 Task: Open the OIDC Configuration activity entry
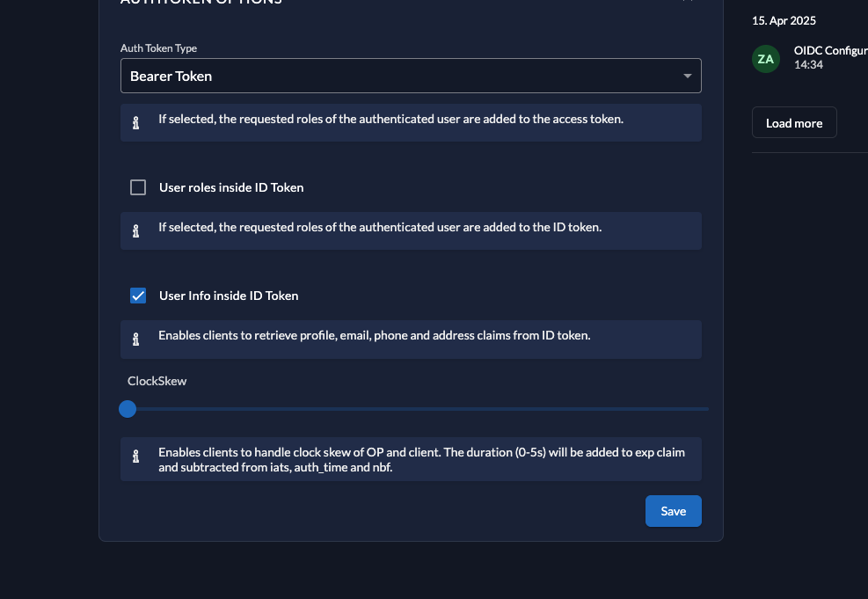tap(830, 51)
